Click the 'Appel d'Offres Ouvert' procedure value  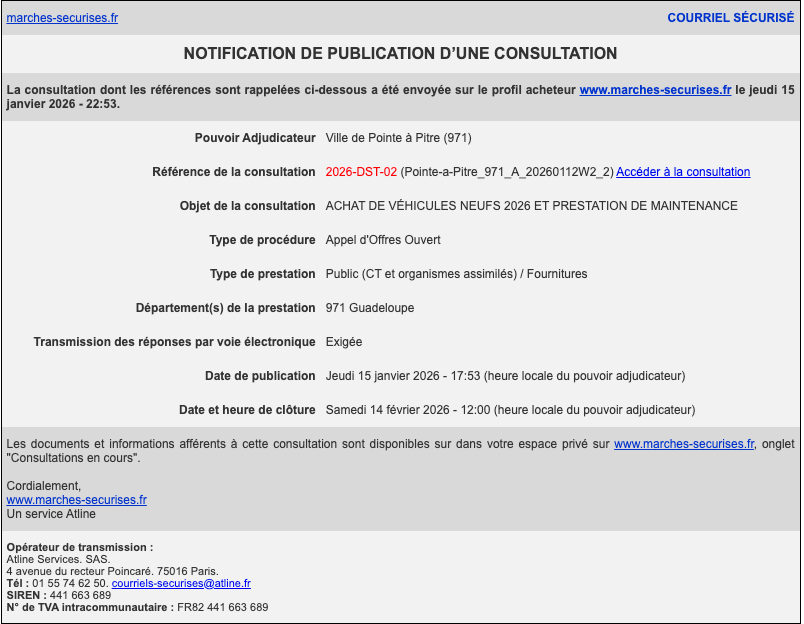(x=383, y=240)
